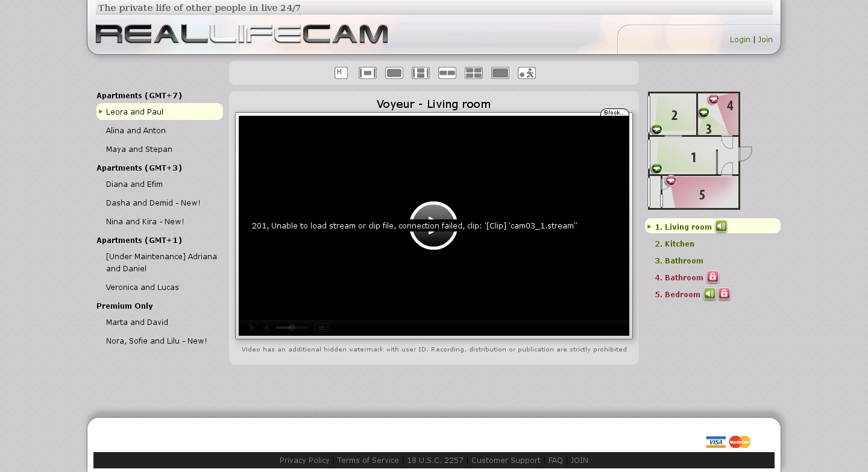868x472 pixels.
Task: Open the Block... tab above the video
Action: click(614, 113)
